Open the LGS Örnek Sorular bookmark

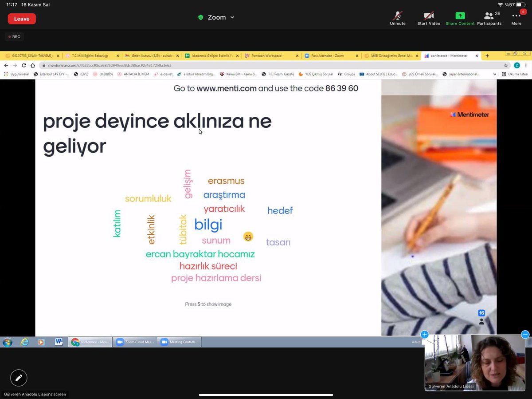click(x=420, y=74)
